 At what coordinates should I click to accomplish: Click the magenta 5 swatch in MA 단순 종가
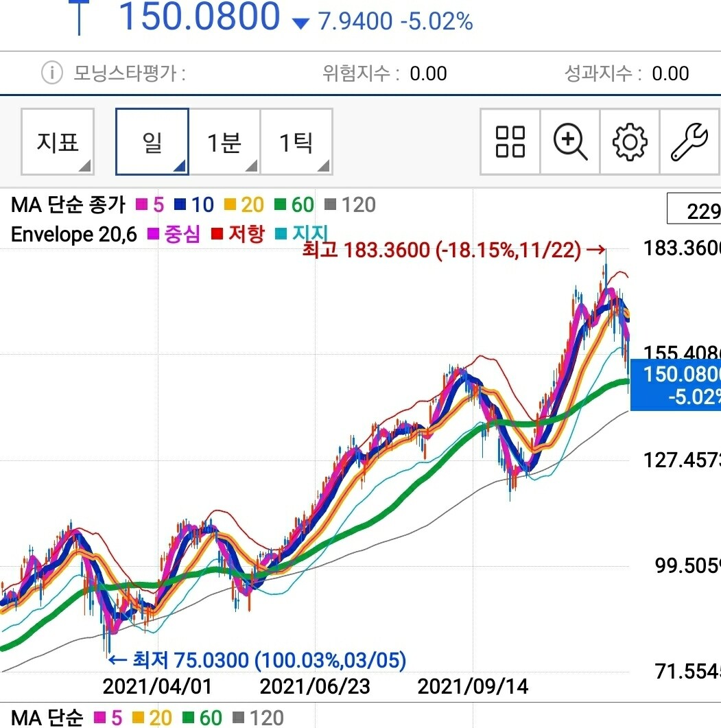click(x=143, y=204)
